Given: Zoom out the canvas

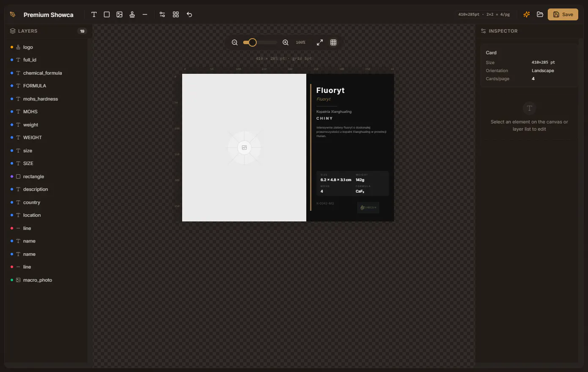Looking at the screenshot, I should pyautogui.click(x=235, y=42).
